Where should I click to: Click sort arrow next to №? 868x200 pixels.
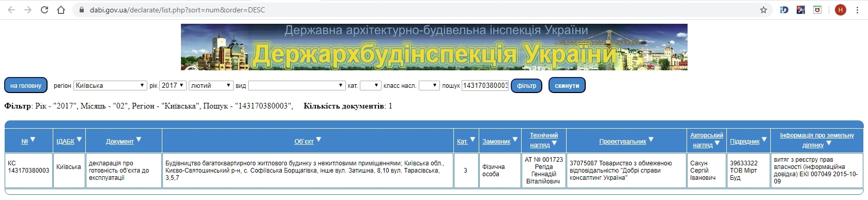[x=33, y=140]
